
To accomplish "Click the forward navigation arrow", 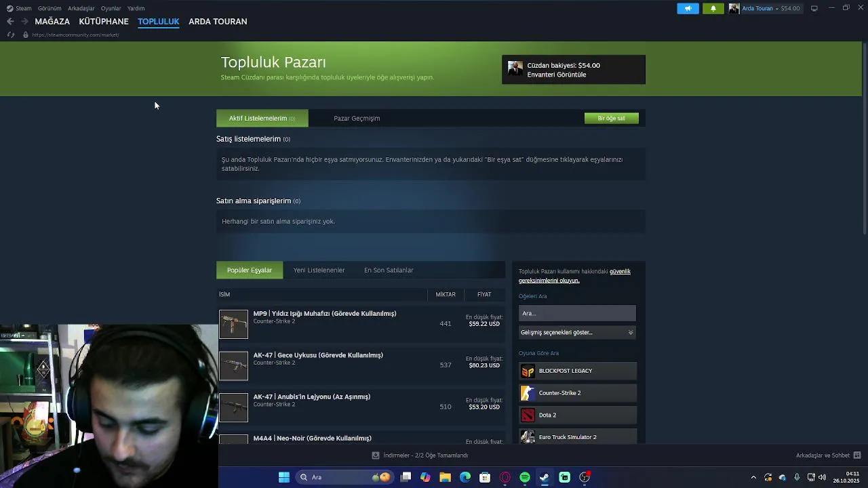I will [24, 22].
